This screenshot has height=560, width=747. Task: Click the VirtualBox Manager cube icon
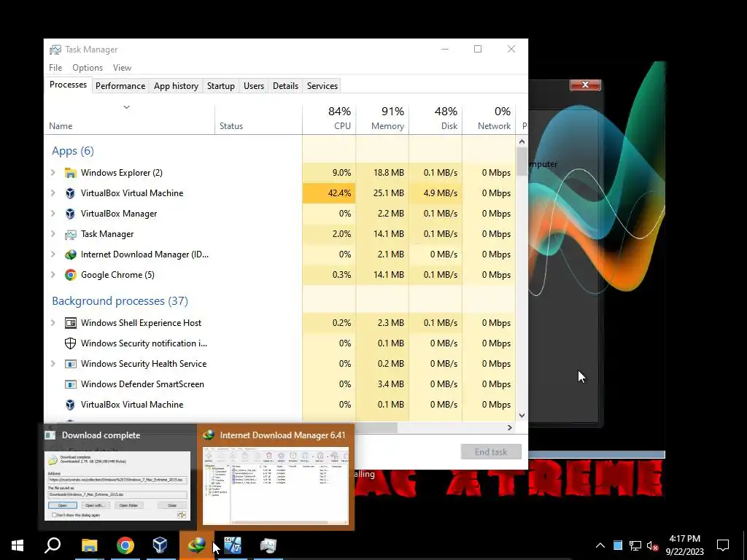click(71, 214)
